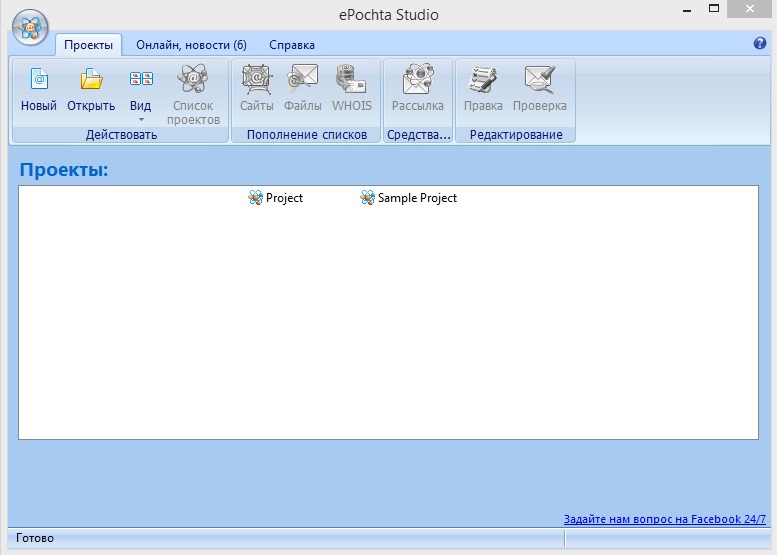Open Список проектов in the ribbon

pos(193,94)
